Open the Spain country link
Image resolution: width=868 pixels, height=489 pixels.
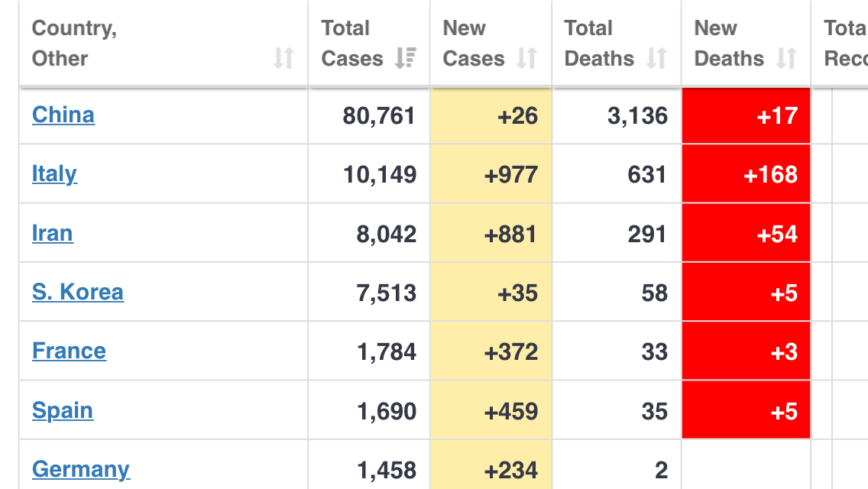[63, 410]
